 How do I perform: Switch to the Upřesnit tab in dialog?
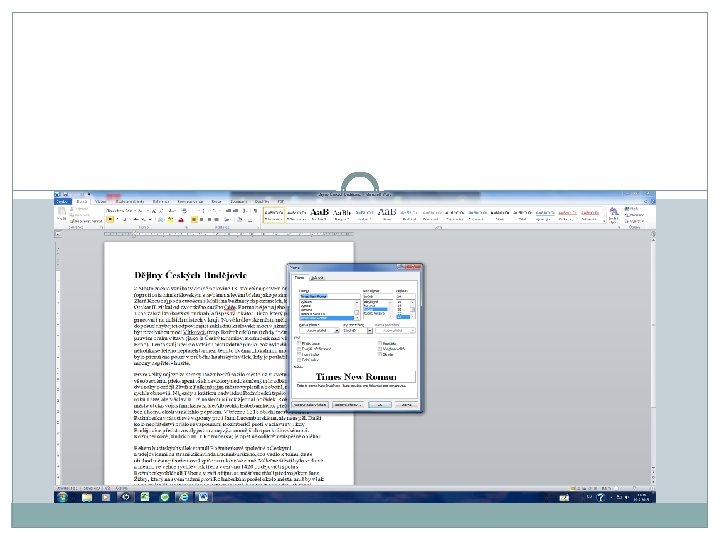click(317, 278)
